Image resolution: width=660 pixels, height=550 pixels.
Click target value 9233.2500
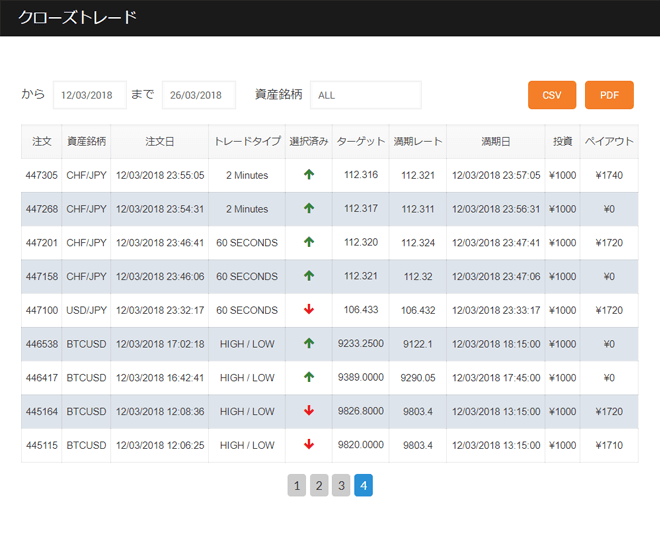(x=361, y=343)
